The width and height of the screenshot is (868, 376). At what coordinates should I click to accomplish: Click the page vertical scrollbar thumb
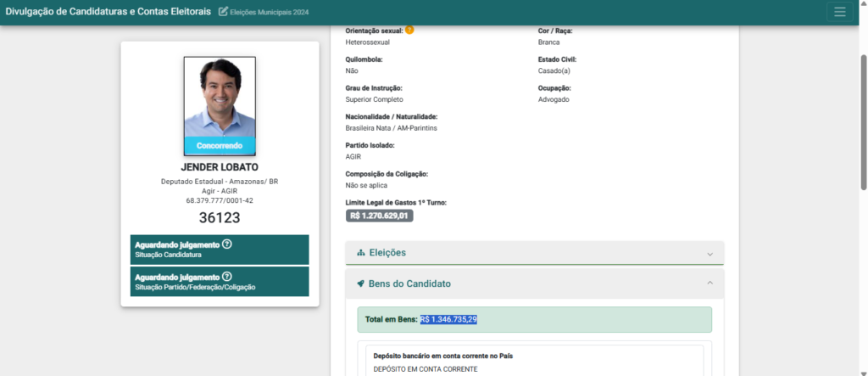click(x=863, y=122)
